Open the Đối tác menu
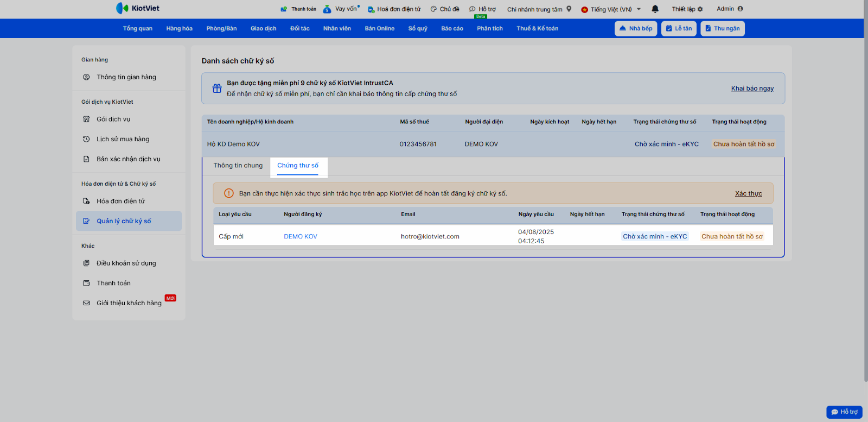Image resolution: width=868 pixels, height=422 pixels. click(300, 28)
